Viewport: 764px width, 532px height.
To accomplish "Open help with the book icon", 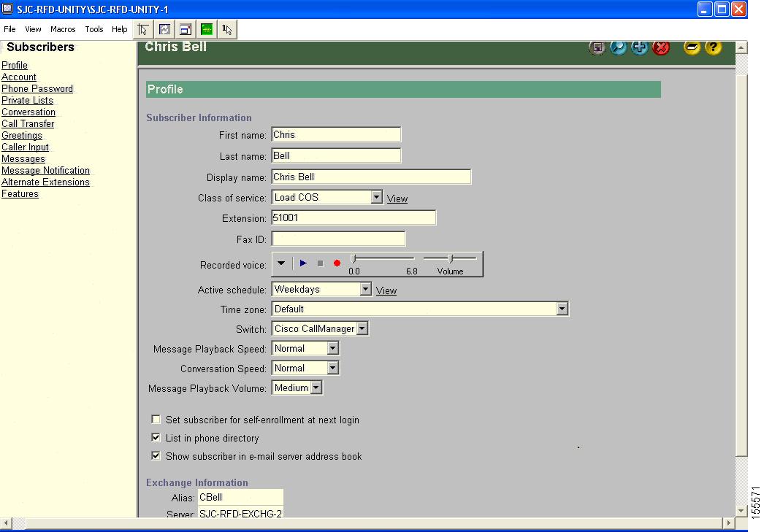I will tap(692, 47).
